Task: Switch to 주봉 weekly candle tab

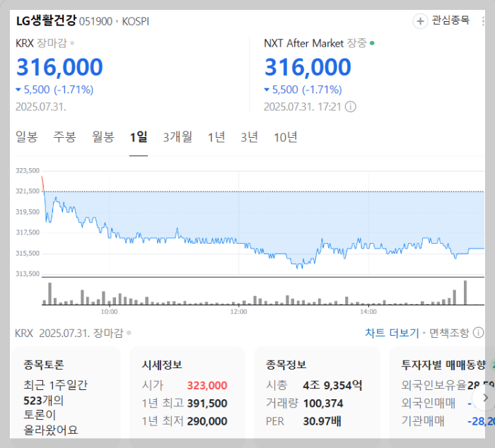Action: [x=65, y=137]
